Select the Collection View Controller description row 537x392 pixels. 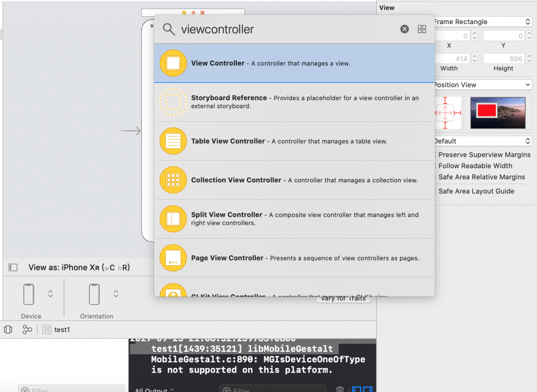tap(294, 180)
